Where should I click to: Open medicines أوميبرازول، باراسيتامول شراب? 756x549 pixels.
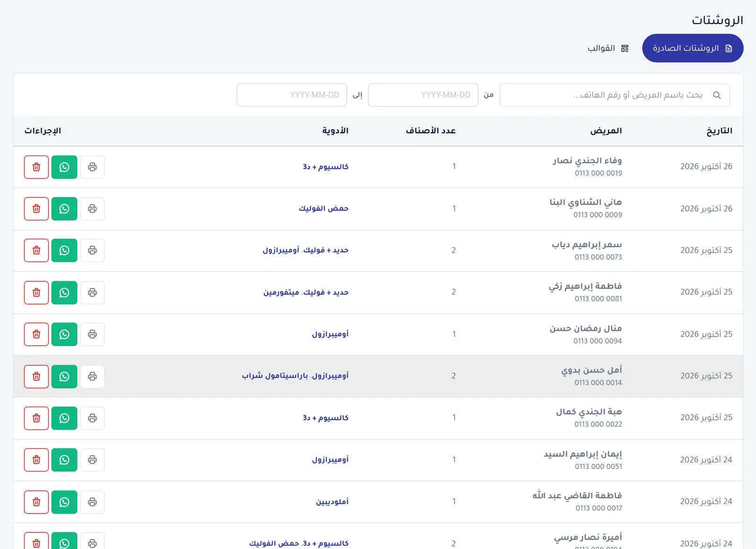pyautogui.click(x=295, y=376)
